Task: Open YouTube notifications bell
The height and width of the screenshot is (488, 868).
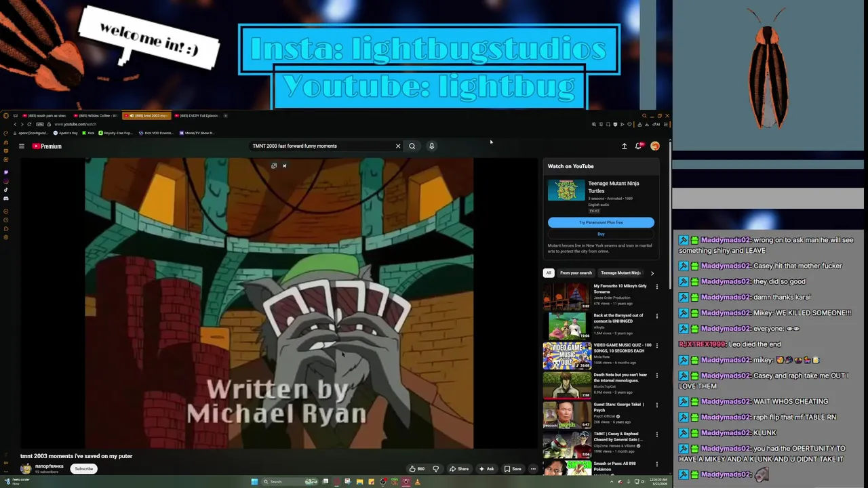Action: coord(639,146)
